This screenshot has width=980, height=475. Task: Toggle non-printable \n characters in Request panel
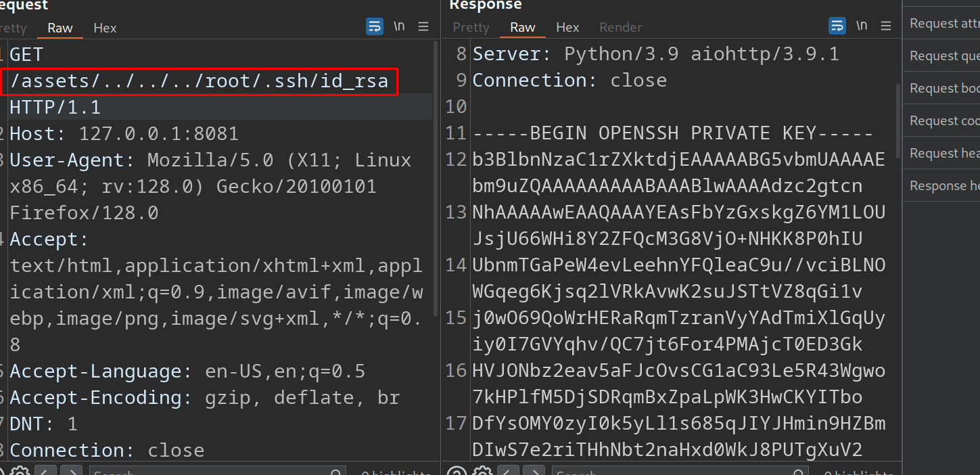[399, 26]
